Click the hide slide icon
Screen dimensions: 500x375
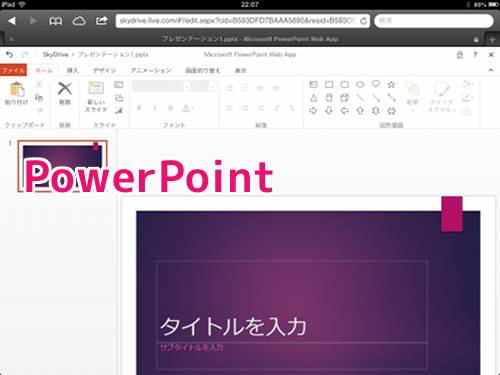119,110
